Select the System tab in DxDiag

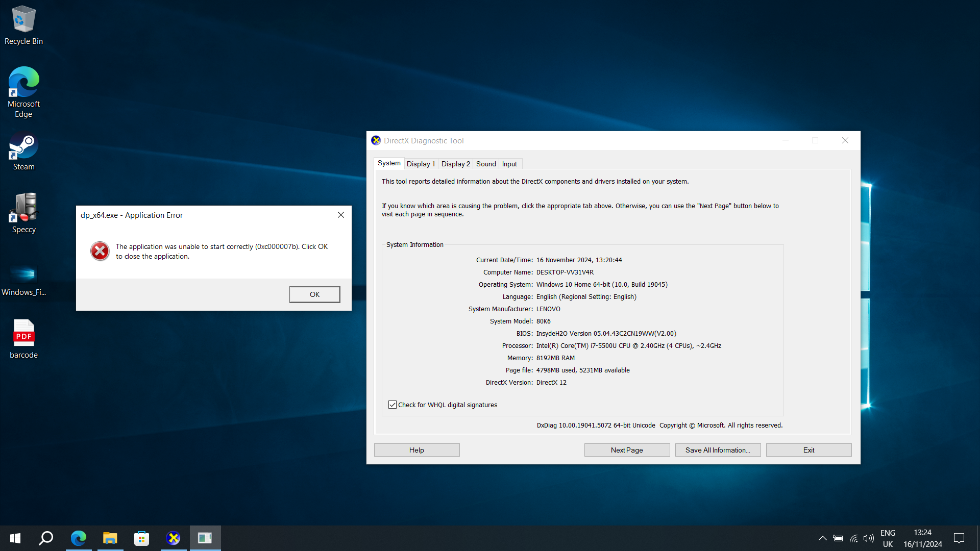coord(389,163)
